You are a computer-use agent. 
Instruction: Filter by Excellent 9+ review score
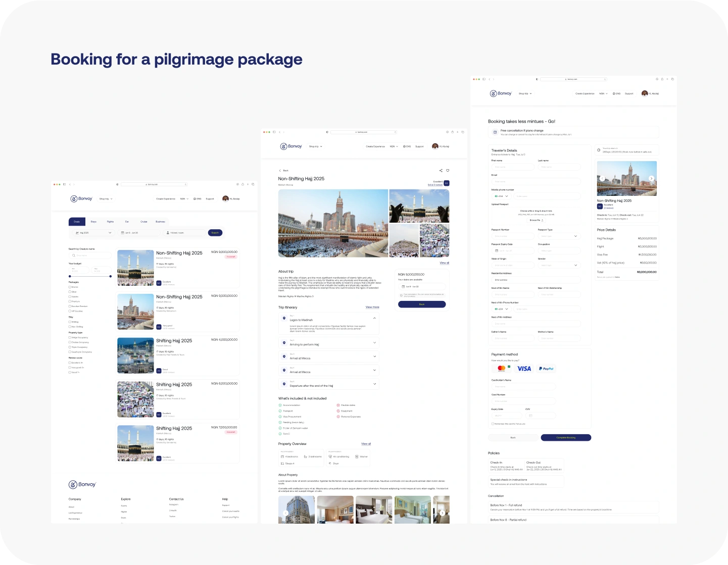click(70, 363)
